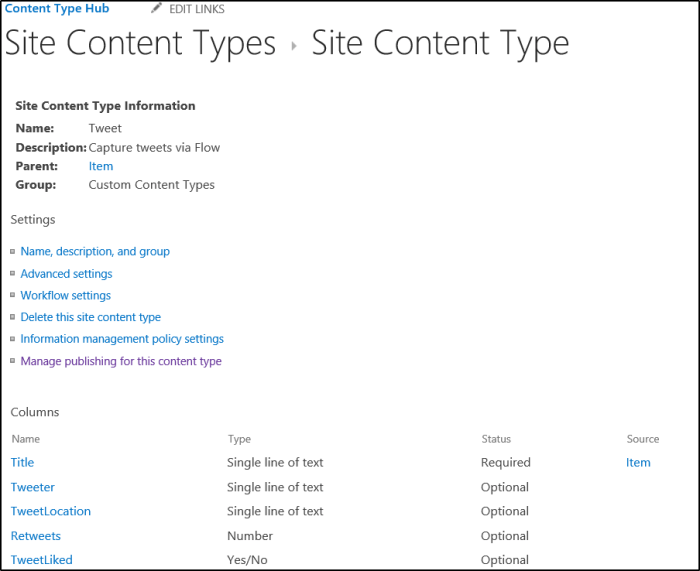This screenshot has width=700, height=571.
Task: Open the parent content type Item
Action: [x=101, y=166]
